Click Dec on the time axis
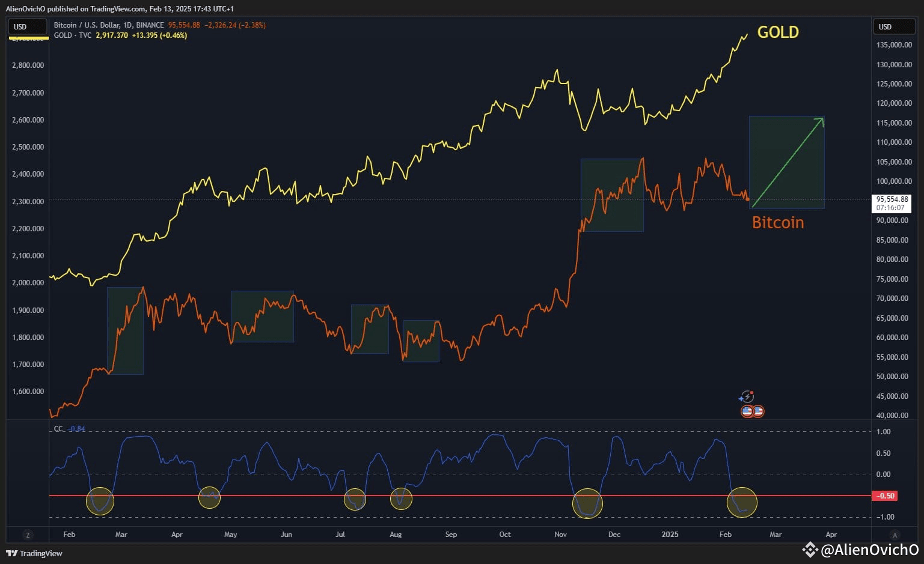This screenshot has width=924, height=564. coord(614,535)
